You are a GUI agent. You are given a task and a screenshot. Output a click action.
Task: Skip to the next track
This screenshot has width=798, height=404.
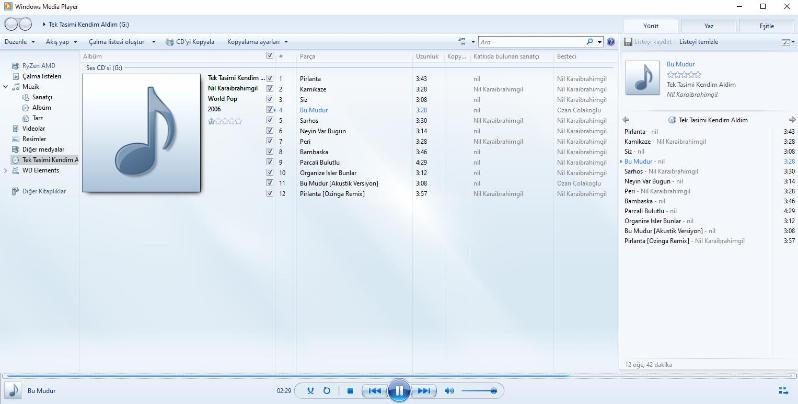423,390
